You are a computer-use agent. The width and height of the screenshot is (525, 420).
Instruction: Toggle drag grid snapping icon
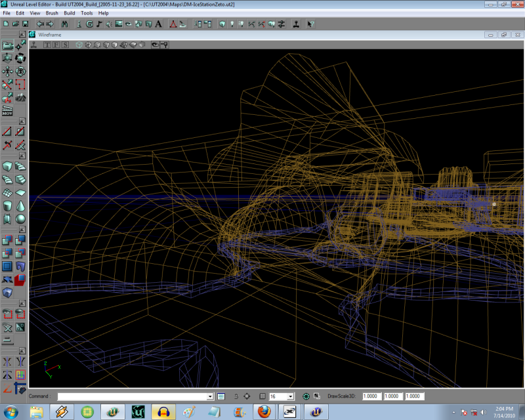tap(263, 396)
